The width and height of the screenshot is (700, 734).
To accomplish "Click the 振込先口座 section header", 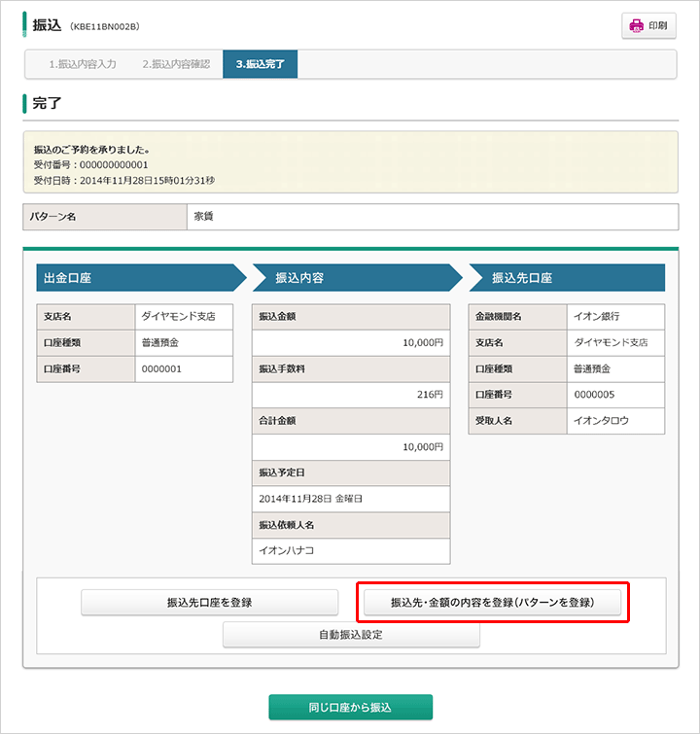I will click(x=567, y=278).
